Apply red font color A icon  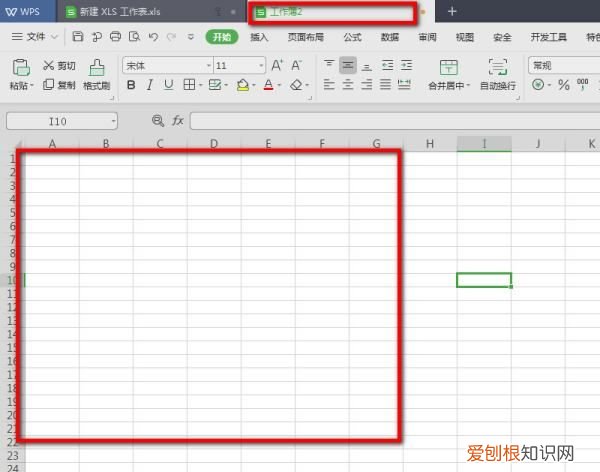click(x=269, y=85)
